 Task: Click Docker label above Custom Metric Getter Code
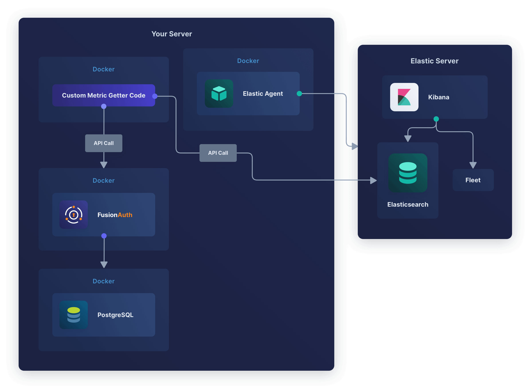pos(104,69)
